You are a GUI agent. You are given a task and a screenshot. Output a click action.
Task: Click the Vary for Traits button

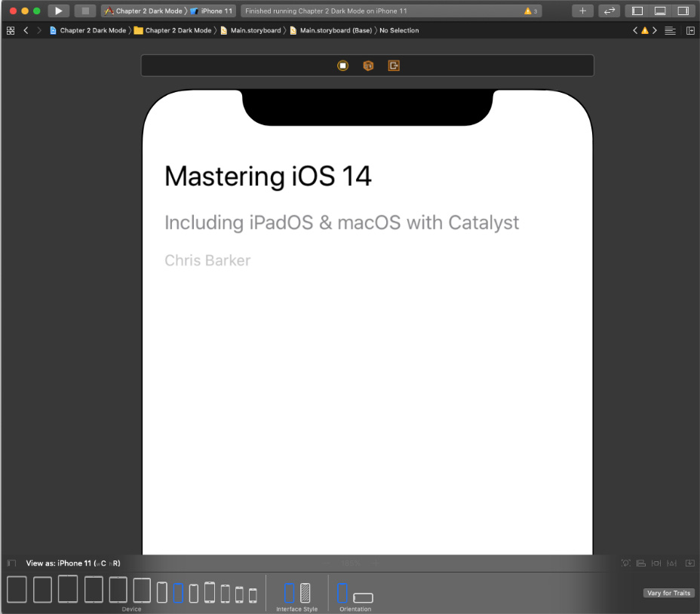668,593
